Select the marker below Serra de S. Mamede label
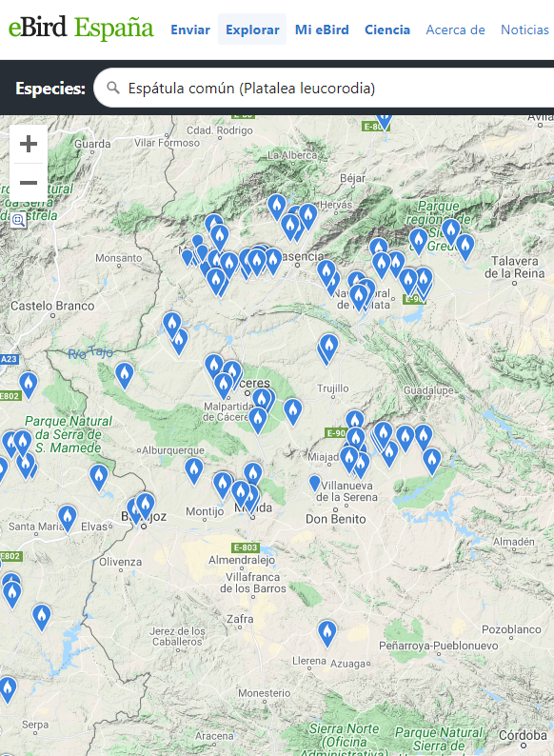554x756 pixels. click(98, 477)
